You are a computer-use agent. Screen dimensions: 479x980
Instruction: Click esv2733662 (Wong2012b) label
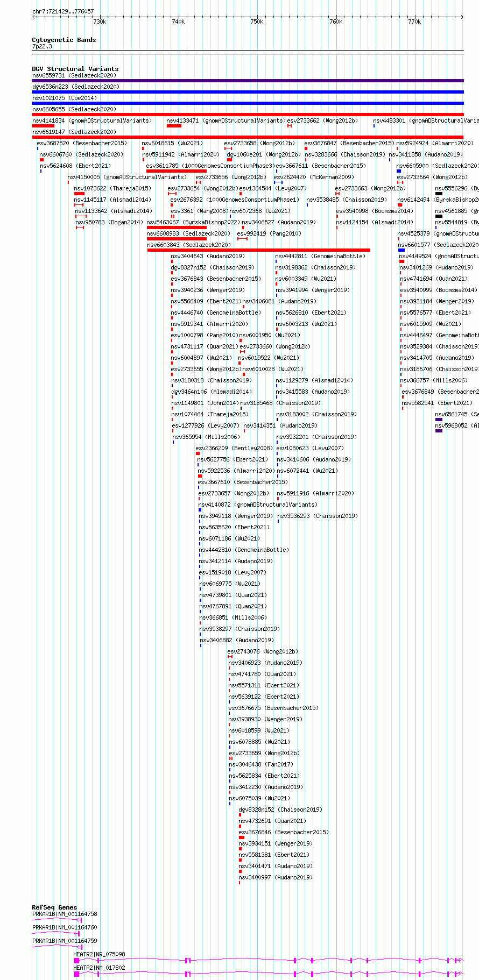coord(322,120)
